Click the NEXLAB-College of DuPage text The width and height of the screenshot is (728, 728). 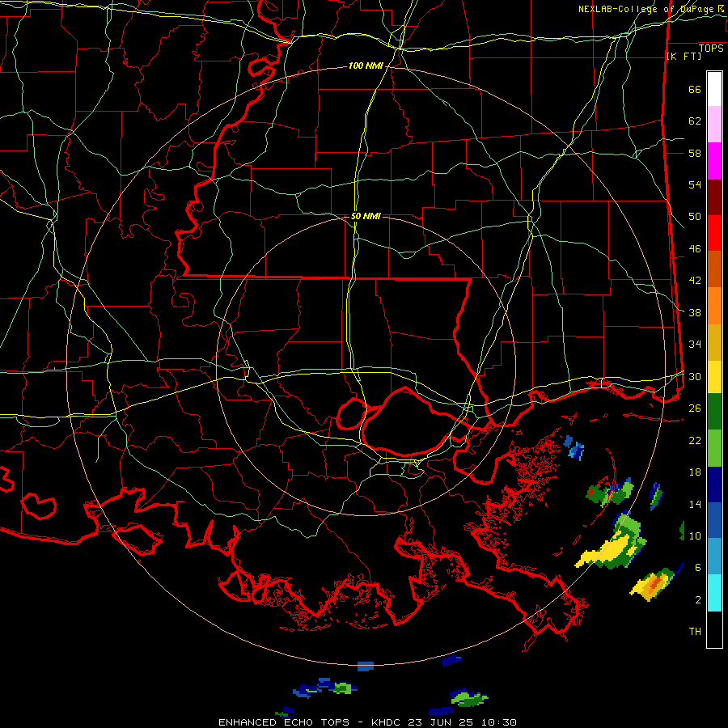(646, 9)
